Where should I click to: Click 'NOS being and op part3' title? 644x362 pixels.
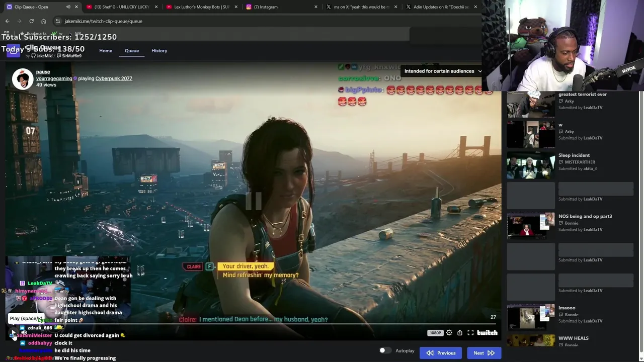point(585,216)
